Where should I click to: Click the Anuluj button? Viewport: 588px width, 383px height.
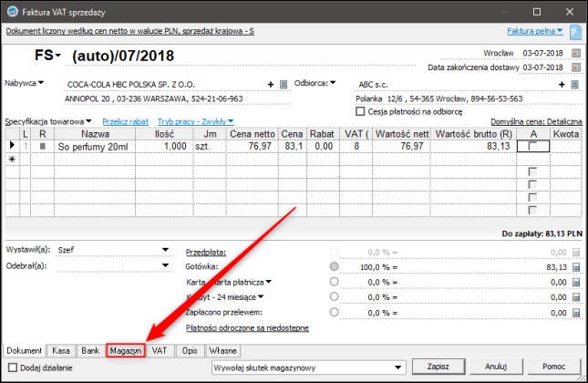[496, 367]
